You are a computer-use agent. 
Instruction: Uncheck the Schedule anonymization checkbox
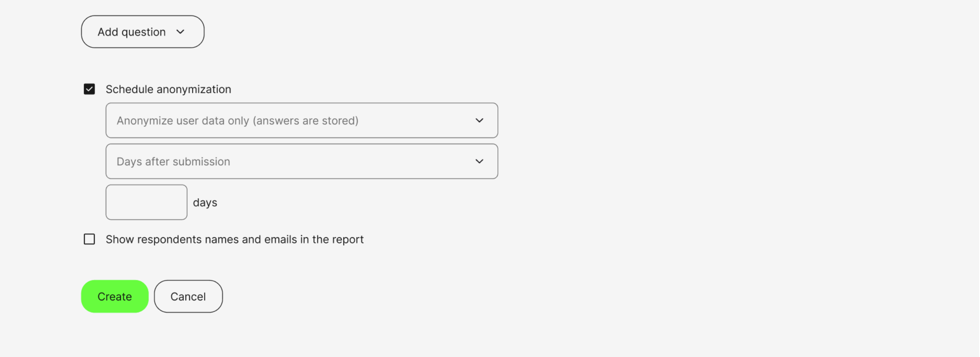89,89
